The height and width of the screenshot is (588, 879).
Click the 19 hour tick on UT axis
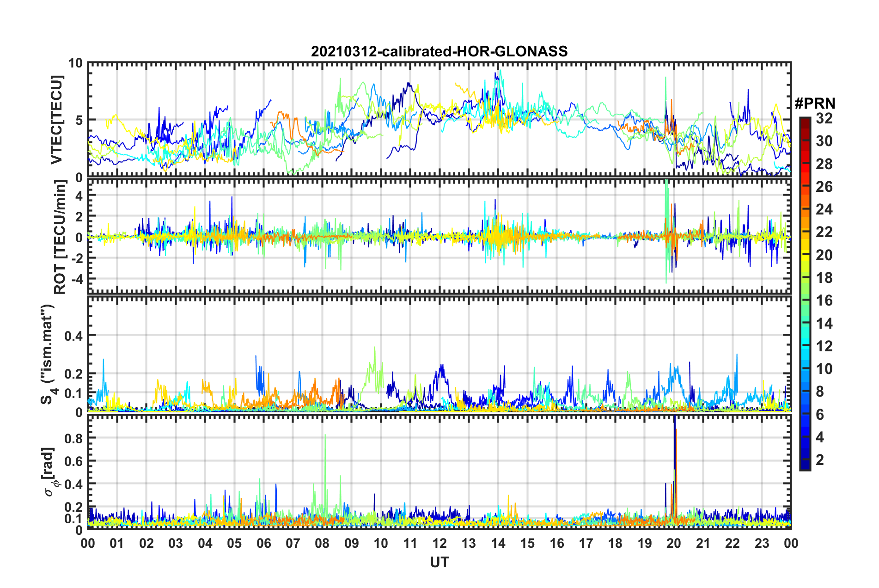645,543
